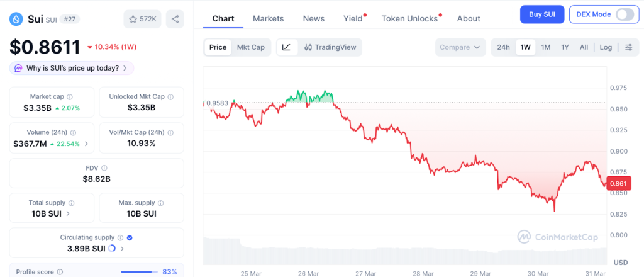
Task: Expand the Circulating supply details chevron
Action: (121, 249)
